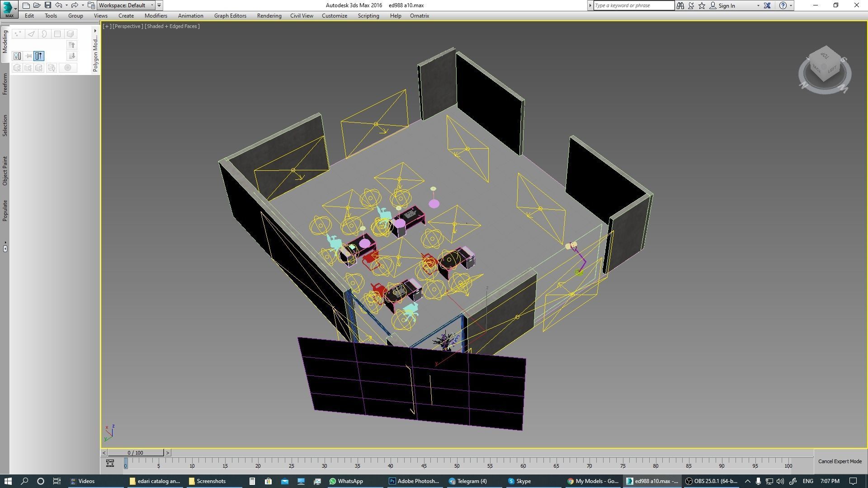Click the Preview Off cube icon
868x488 pixels.
click(x=17, y=68)
